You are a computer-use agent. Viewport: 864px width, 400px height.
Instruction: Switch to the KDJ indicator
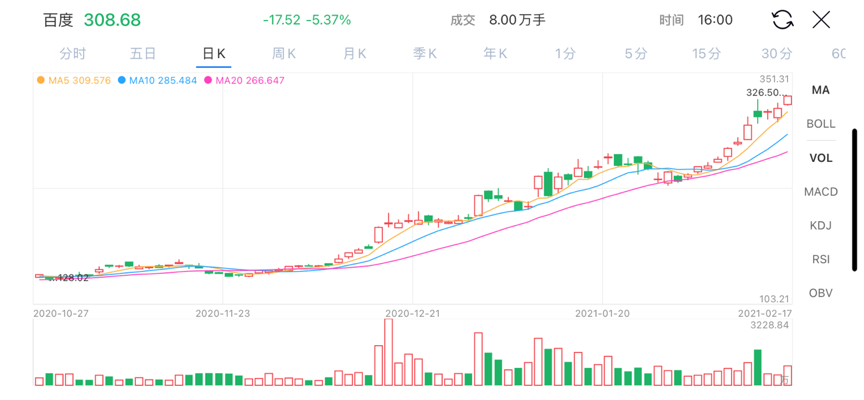coord(821,226)
